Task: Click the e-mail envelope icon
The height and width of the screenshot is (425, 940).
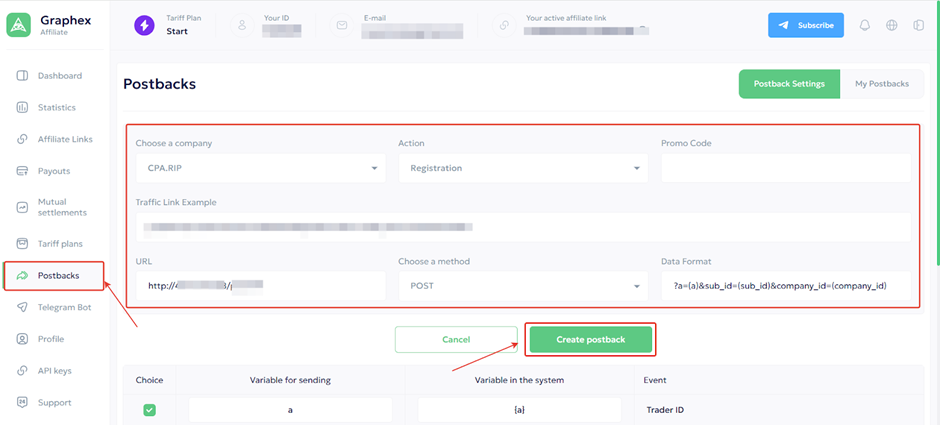Action: point(342,25)
